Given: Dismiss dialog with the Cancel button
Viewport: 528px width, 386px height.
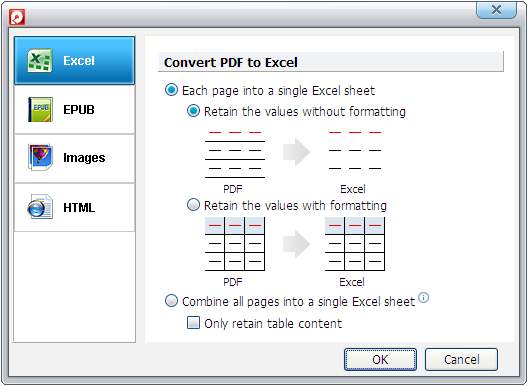Looking at the screenshot, I should (x=461, y=359).
